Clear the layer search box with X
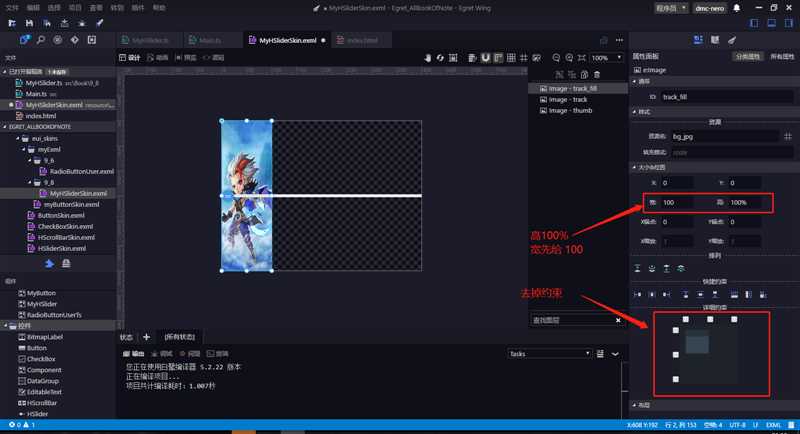 point(618,320)
